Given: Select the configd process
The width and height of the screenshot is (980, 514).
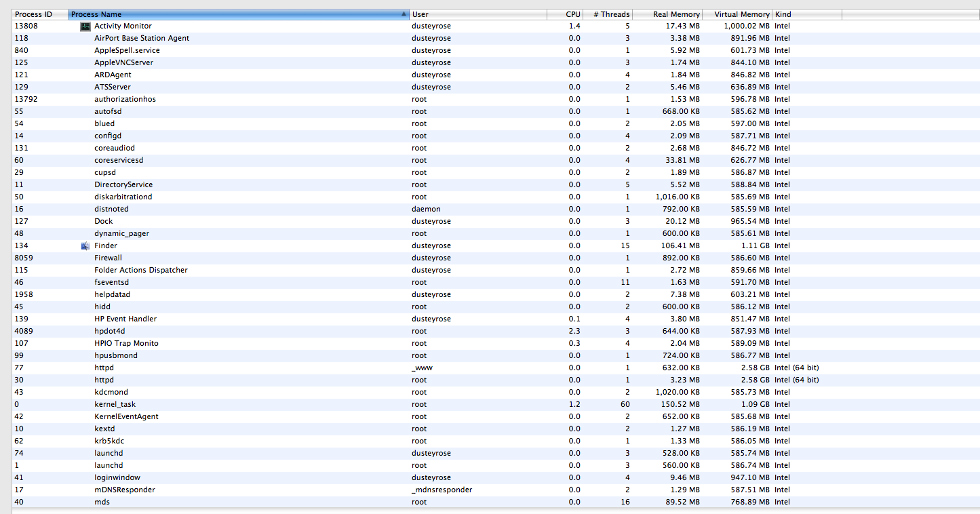Looking at the screenshot, I should tap(496, 136).
